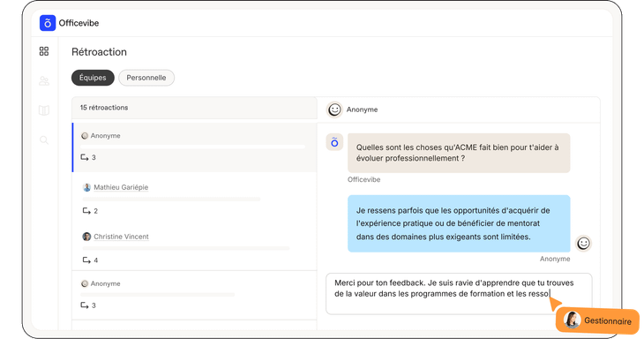Click the Officevibe bot avatar beside question
The width and height of the screenshot is (644, 339).
click(x=334, y=142)
